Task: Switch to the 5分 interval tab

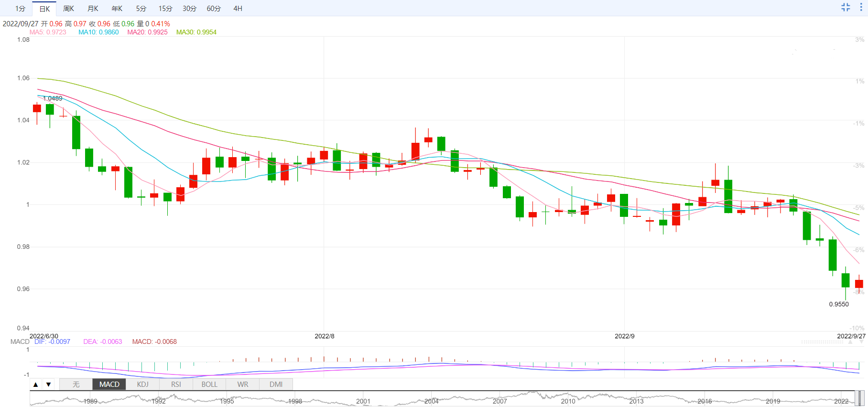Action: point(141,9)
